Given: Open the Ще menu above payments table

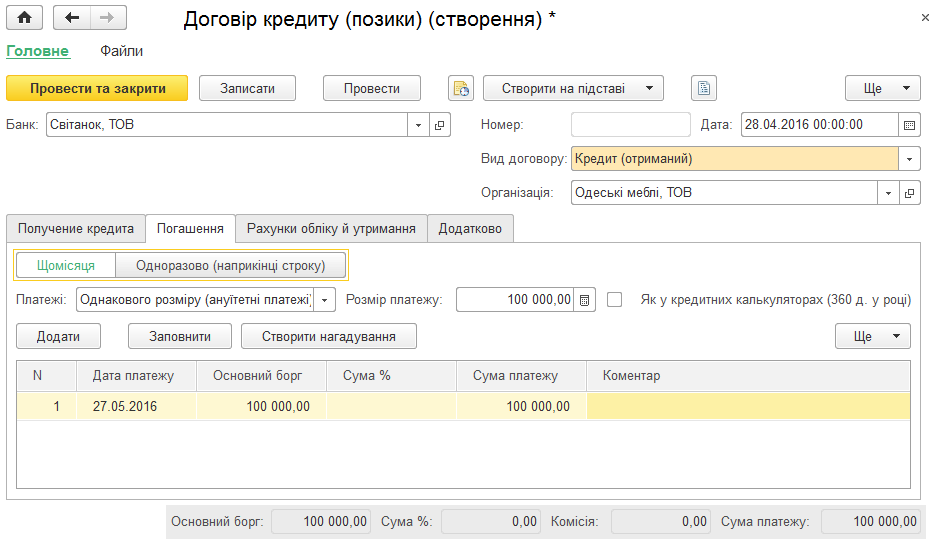Looking at the screenshot, I should coord(873,337).
